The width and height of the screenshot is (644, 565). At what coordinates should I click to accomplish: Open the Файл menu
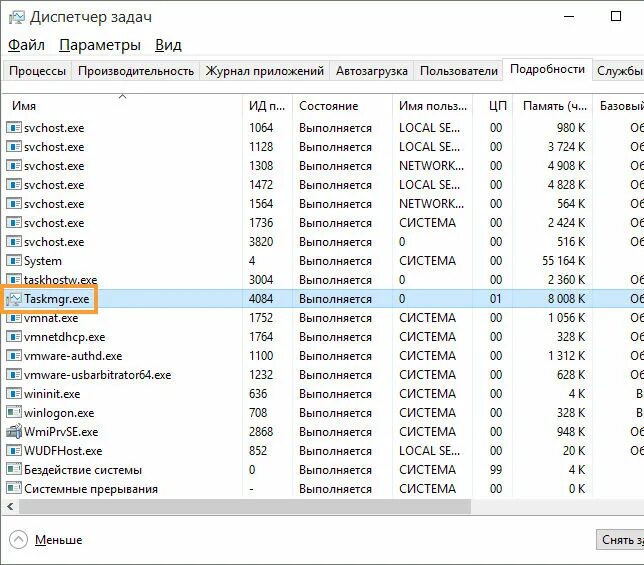(x=26, y=45)
